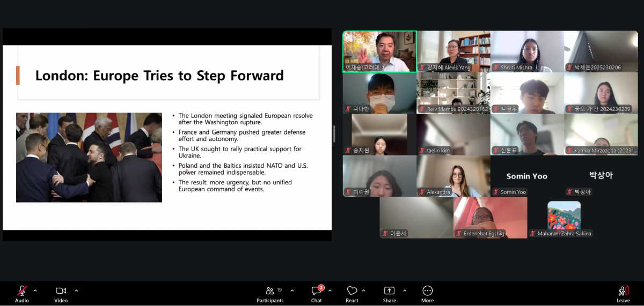Click bullet 'The result: more urgency'
Viewport: 644px width, 306px height.
pos(235,185)
